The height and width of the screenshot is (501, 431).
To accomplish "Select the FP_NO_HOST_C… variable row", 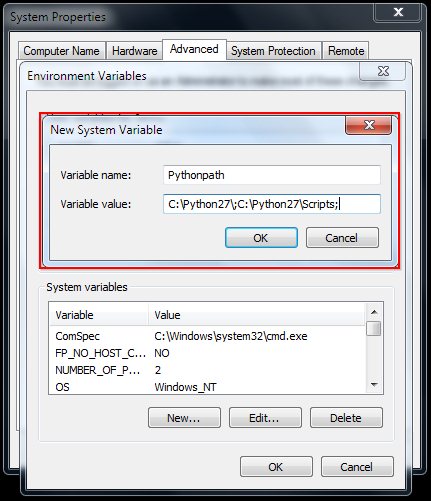I will click(x=207, y=353).
